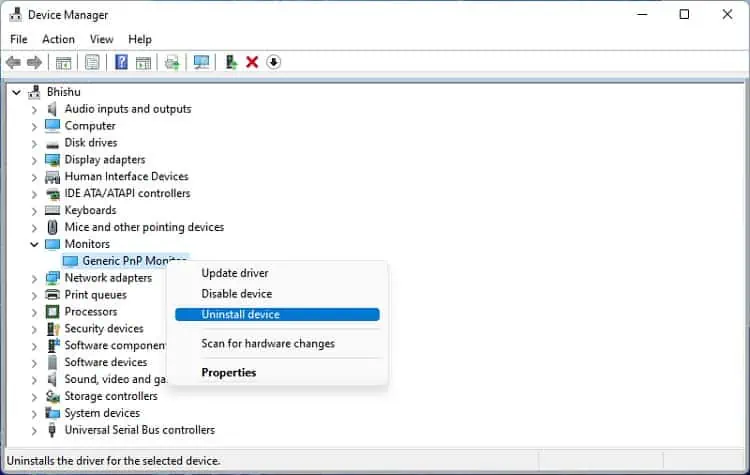Click the Processors chip icon
The width and height of the screenshot is (750, 475).
click(x=52, y=312)
